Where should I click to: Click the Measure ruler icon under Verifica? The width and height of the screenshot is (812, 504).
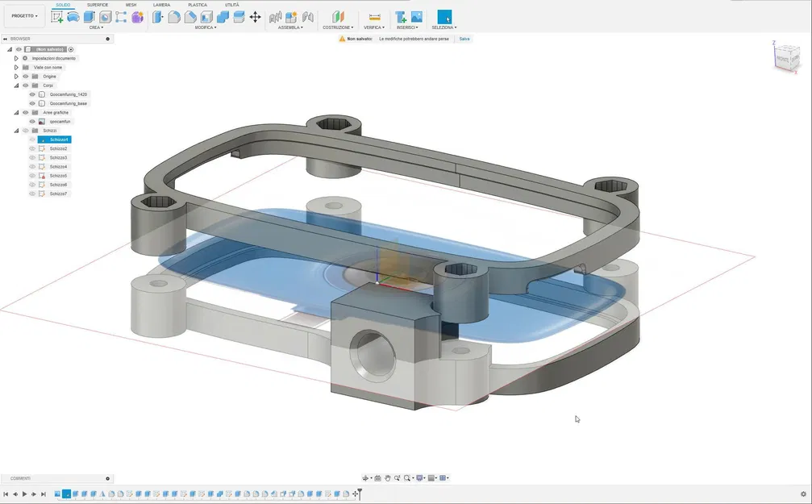[x=374, y=17]
